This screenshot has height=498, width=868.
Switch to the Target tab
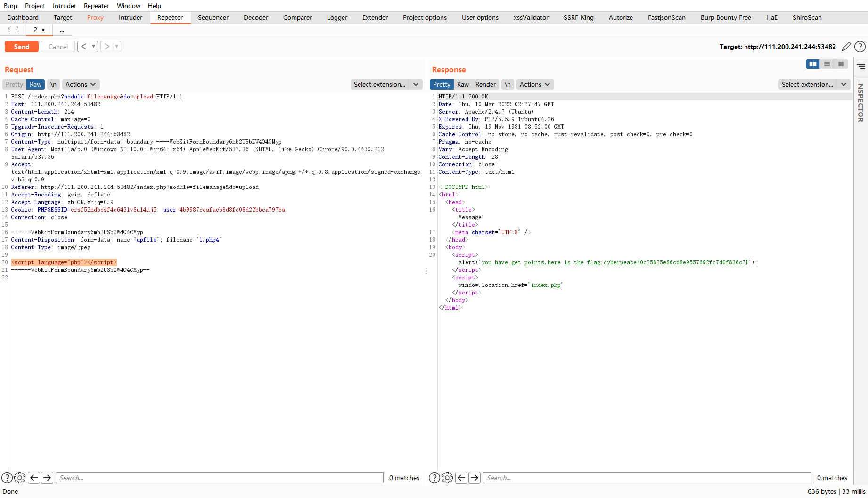point(63,17)
